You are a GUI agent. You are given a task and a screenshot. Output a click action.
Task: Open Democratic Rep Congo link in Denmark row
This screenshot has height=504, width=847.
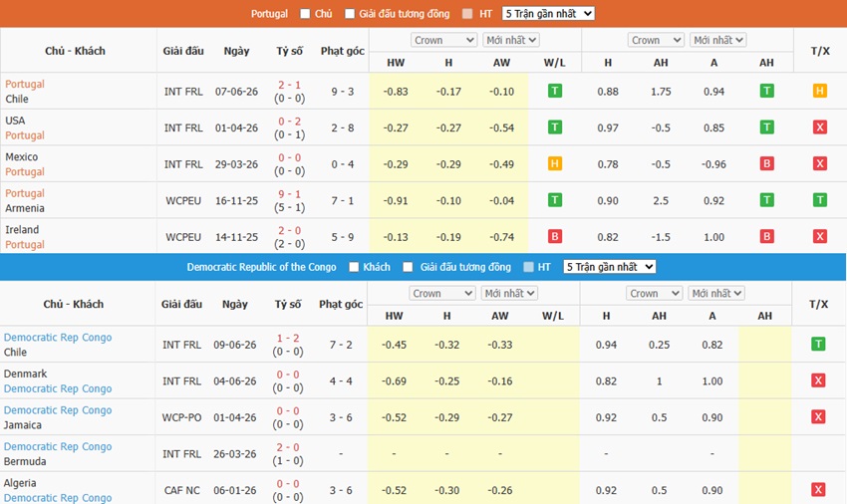coord(58,388)
